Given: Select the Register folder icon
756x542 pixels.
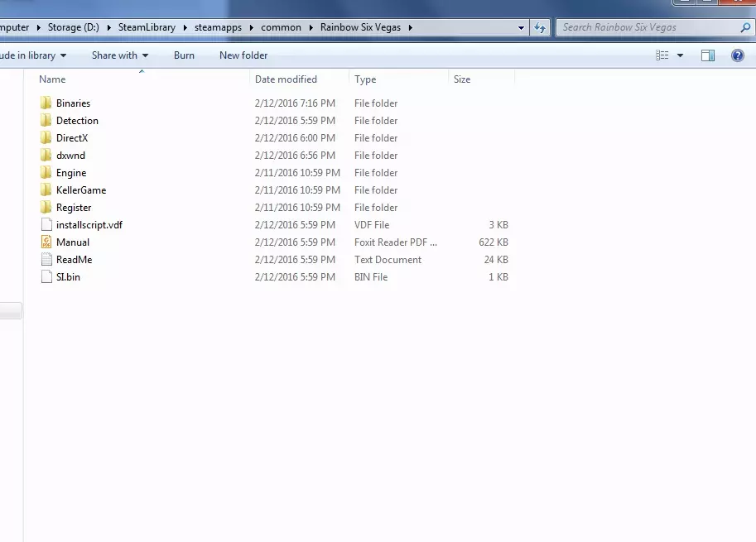Looking at the screenshot, I should coord(46,207).
